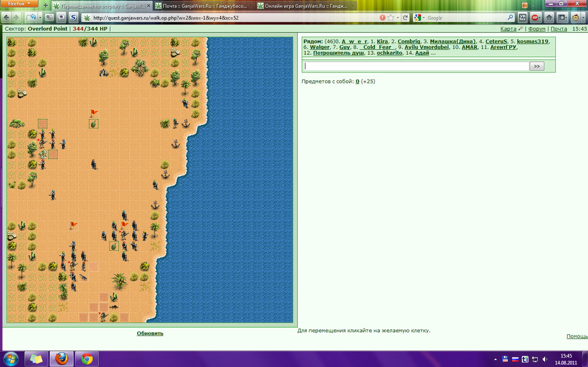Open player Kira profile link
This screenshot has width=588, height=367.
(382, 42)
